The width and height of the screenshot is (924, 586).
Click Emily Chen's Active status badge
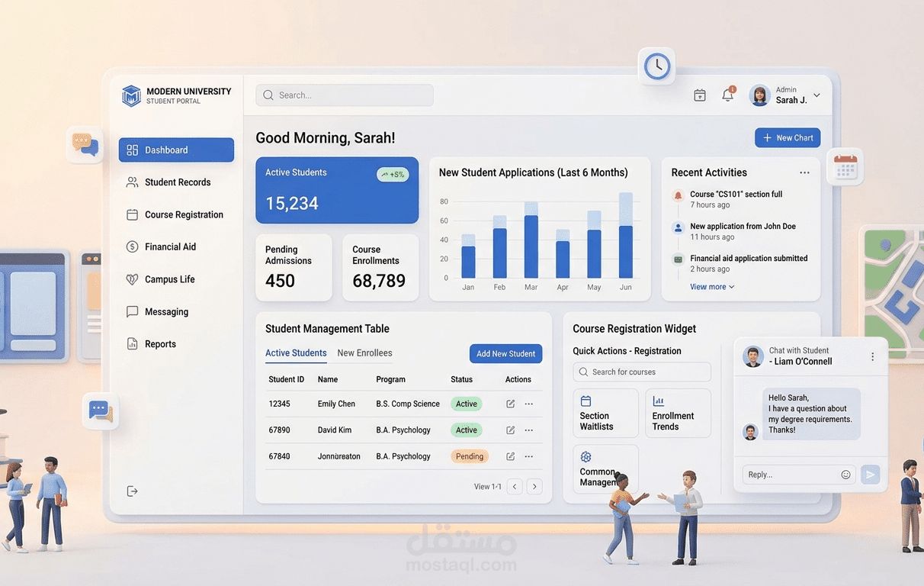(467, 404)
